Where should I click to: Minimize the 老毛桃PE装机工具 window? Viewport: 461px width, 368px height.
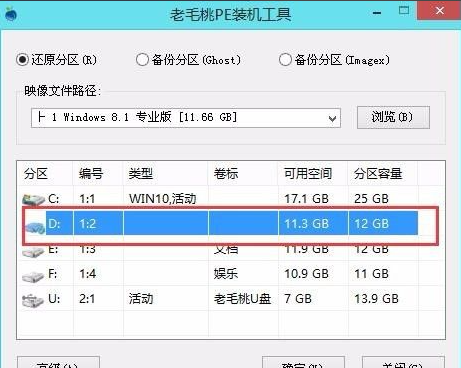[377, 12]
